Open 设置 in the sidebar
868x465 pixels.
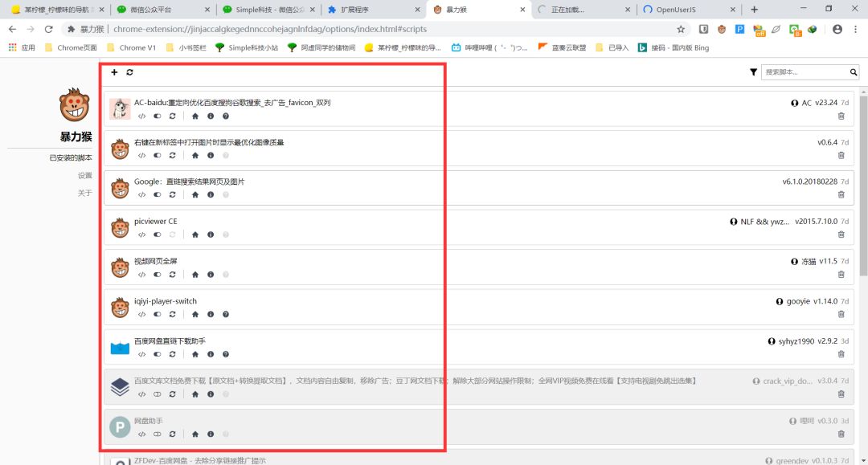click(x=84, y=175)
